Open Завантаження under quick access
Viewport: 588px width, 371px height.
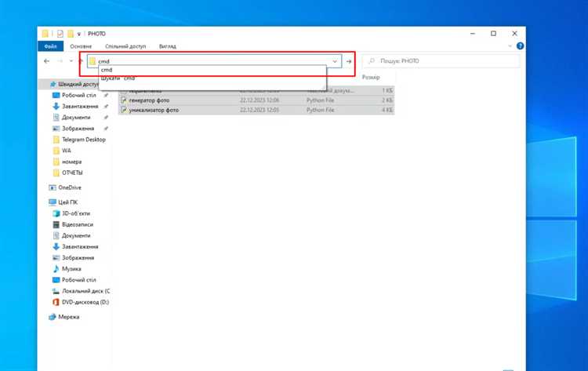pyautogui.click(x=80, y=107)
